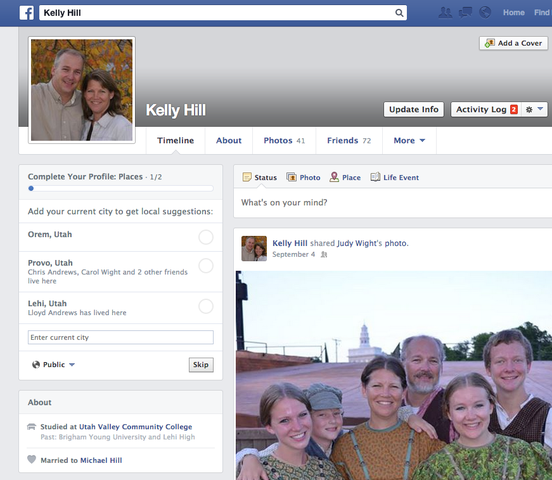Click the search magnifier icon
Viewport: 552px width, 480px height.
point(399,13)
